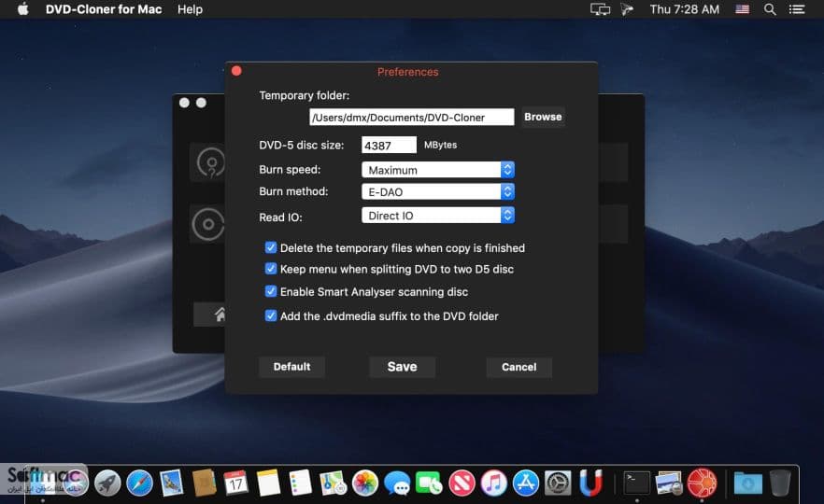The height and width of the screenshot is (504, 824).
Task: Toggle Keep menu when splitting DVD checkbox
Action: (x=271, y=269)
